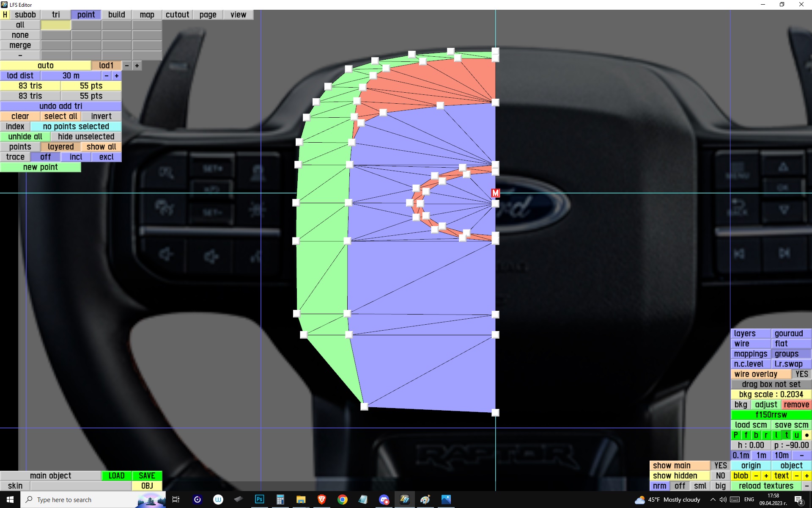The image size is (812, 508).
Task: Increase lod dist with plus button
Action: point(117,76)
